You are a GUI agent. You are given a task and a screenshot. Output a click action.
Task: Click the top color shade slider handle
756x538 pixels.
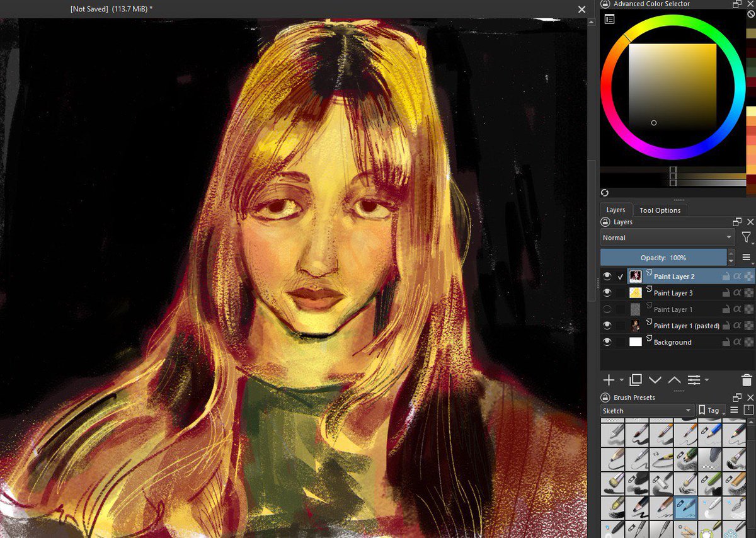(x=673, y=170)
